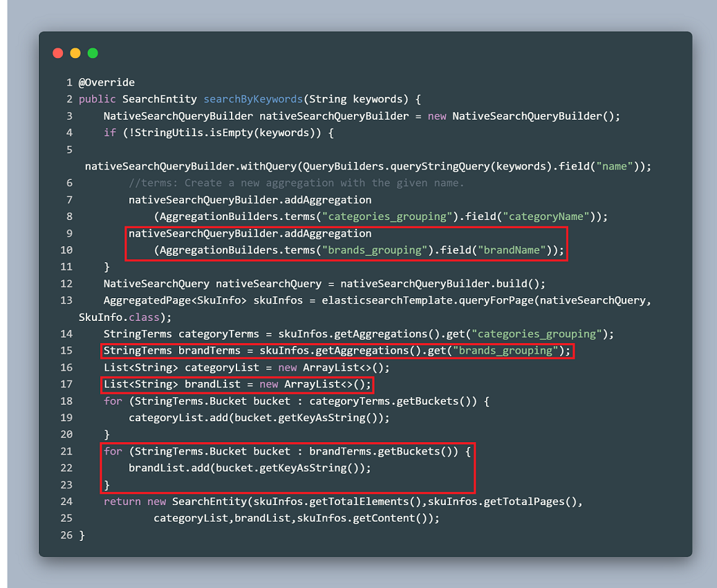This screenshot has height=588, width=717.
Task: Click brandList declaration on line 17
Action: [x=237, y=385]
